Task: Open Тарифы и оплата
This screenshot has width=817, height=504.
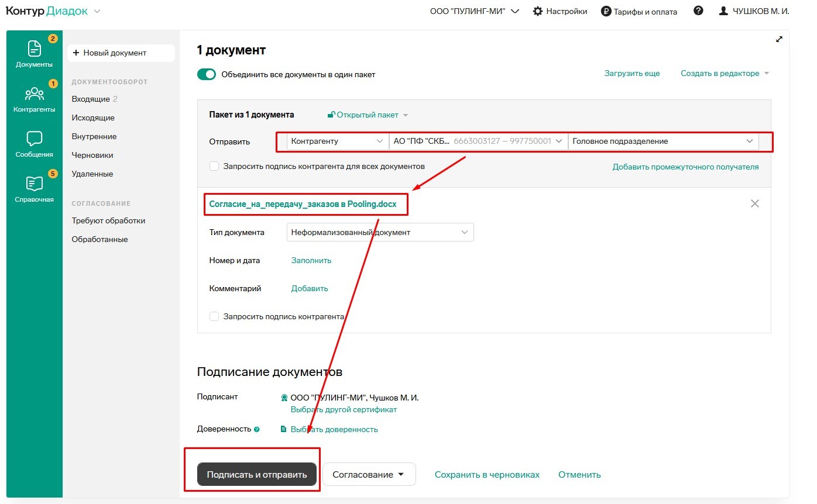Action: click(639, 11)
